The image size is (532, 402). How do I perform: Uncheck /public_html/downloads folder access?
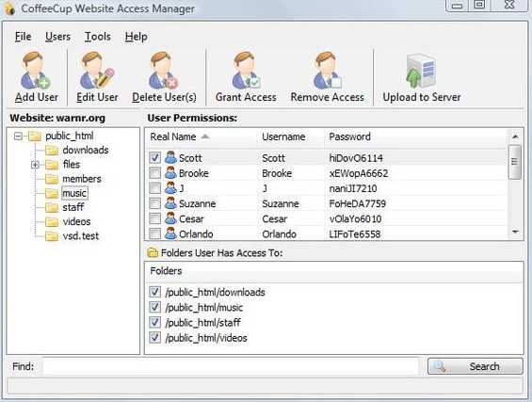click(155, 292)
